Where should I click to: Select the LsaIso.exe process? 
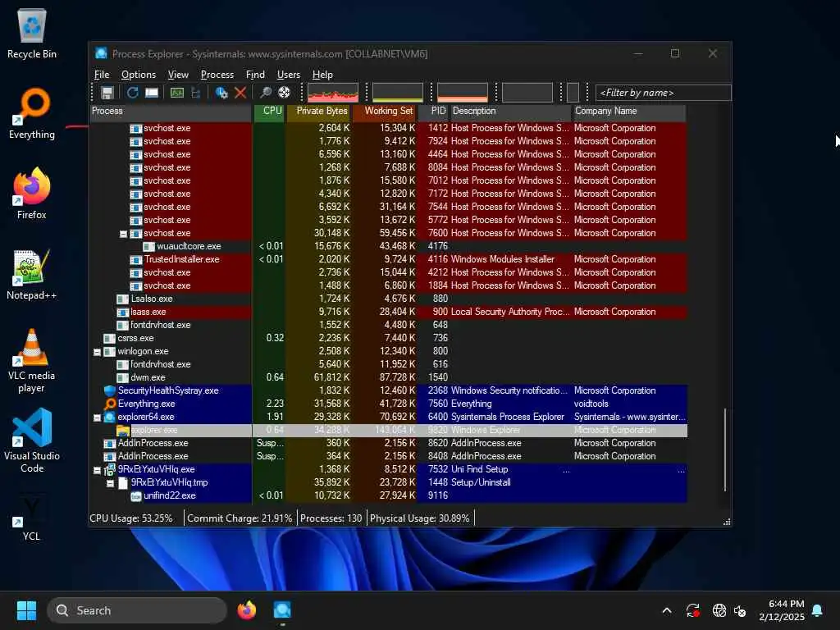coord(388,299)
